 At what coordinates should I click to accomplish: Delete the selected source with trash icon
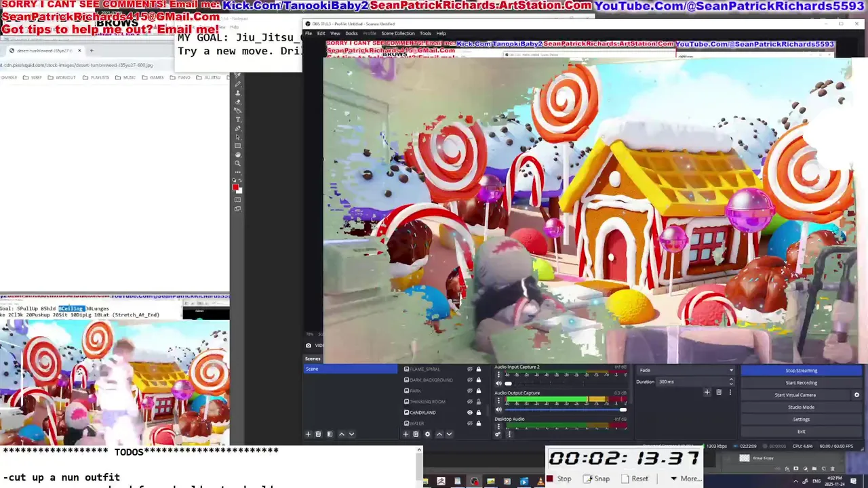click(x=416, y=434)
